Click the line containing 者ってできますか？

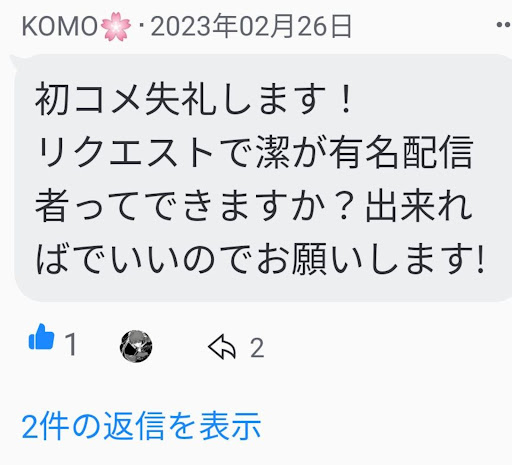point(254,206)
